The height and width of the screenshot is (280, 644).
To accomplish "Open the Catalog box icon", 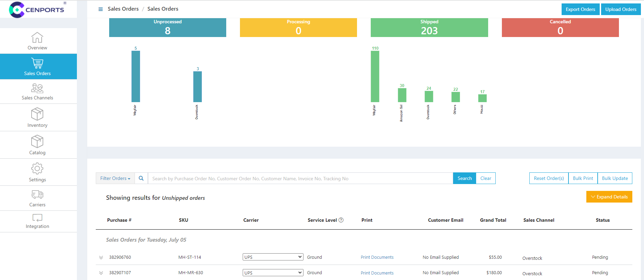I will (37, 142).
